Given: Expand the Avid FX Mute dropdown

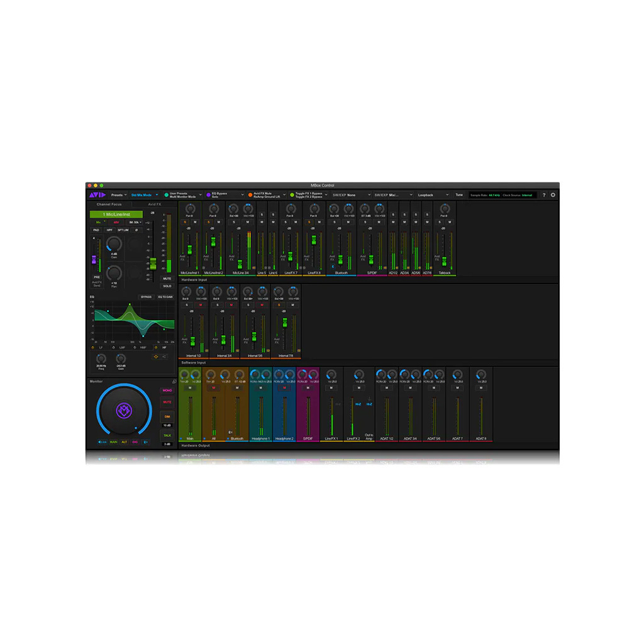Looking at the screenshot, I should pos(284,195).
